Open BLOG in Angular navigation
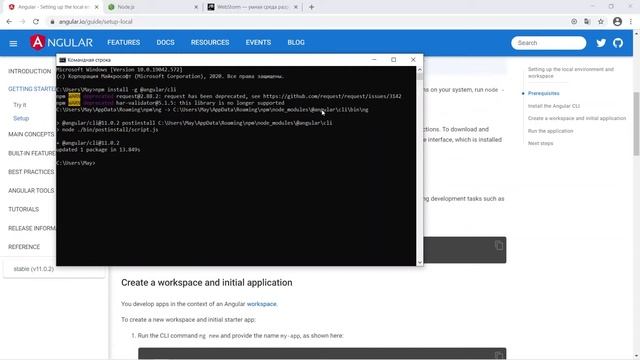 296,42
